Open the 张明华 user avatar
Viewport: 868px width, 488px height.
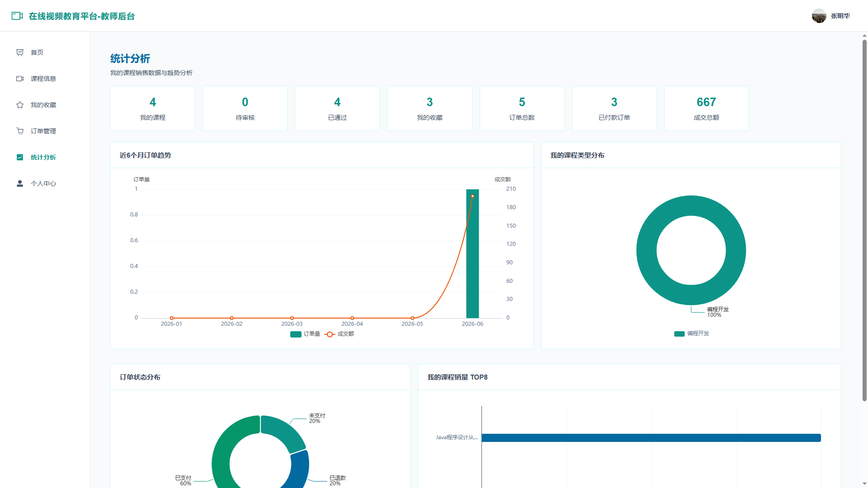pos(819,16)
